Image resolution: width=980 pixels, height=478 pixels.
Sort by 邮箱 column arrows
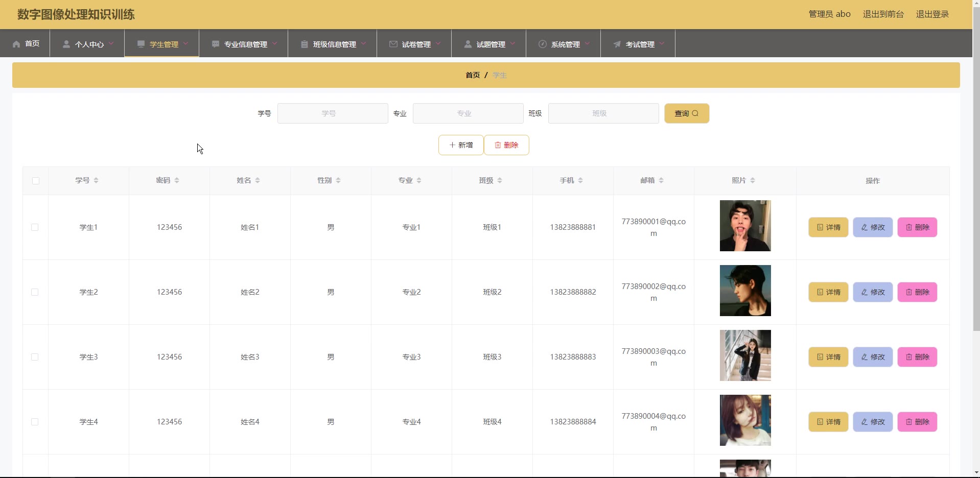(661, 180)
